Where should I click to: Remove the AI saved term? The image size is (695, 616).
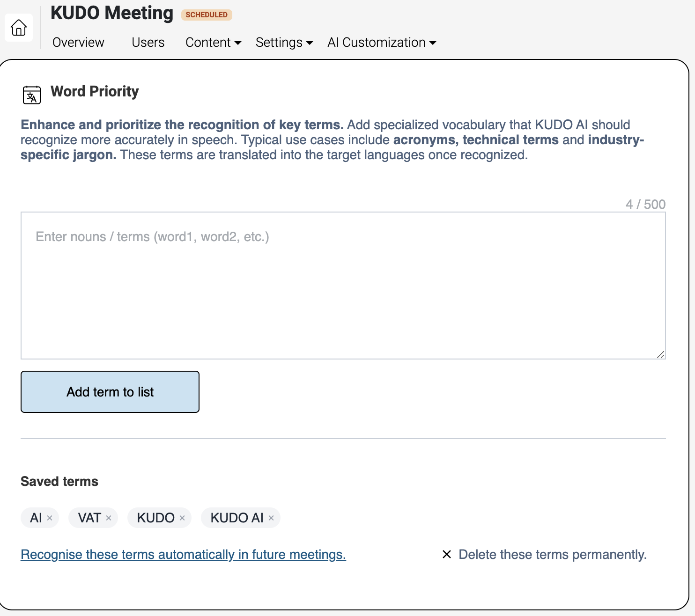50,518
